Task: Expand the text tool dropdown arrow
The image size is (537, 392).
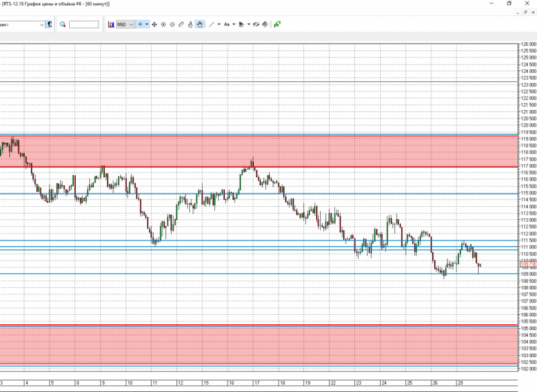Action: [x=234, y=24]
